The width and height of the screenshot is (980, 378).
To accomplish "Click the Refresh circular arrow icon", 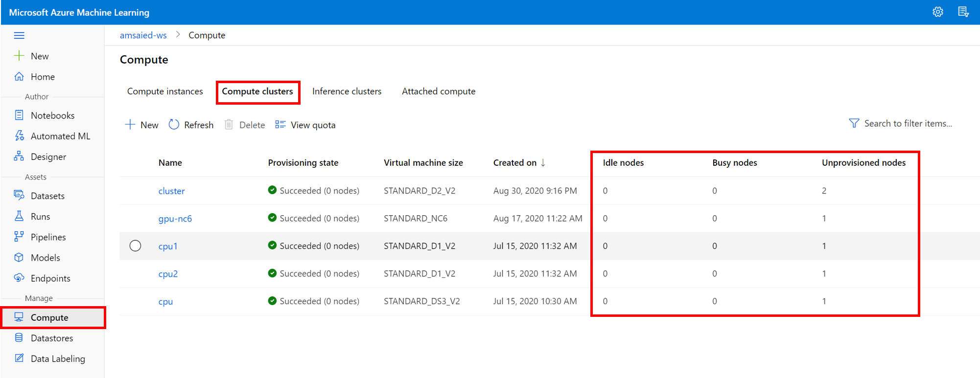I will tap(174, 124).
